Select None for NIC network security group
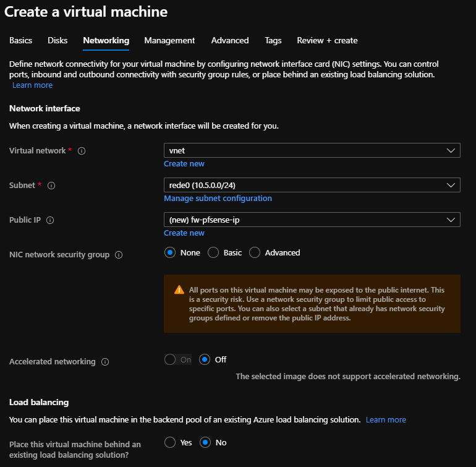 [x=170, y=252]
